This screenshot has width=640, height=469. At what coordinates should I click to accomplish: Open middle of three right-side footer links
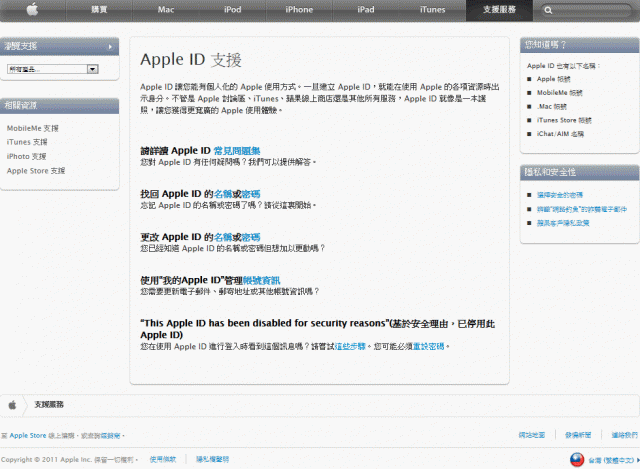click(578, 435)
